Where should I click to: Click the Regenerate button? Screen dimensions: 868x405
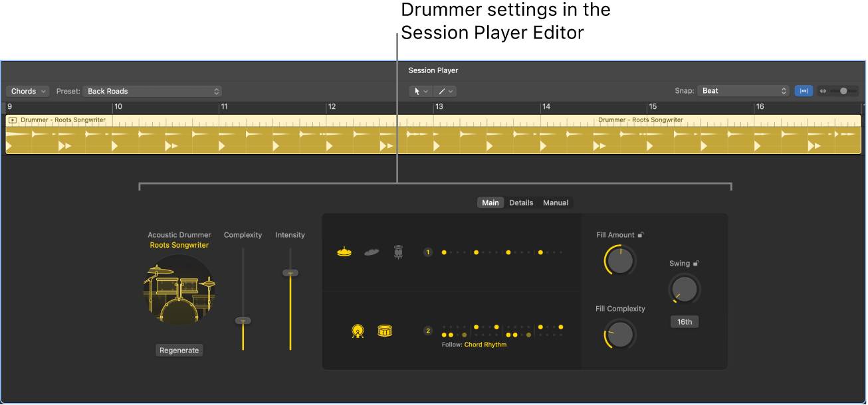[179, 350]
